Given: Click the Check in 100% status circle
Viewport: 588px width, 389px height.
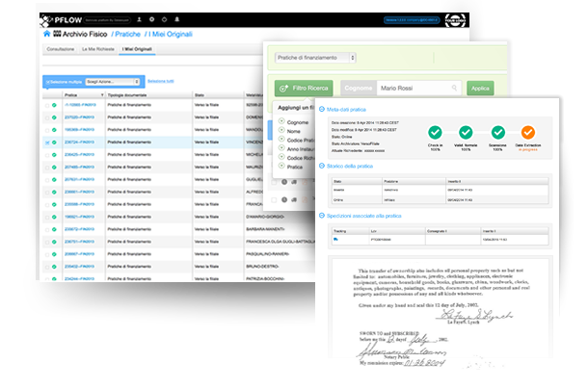Looking at the screenshot, I should [x=436, y=133].
